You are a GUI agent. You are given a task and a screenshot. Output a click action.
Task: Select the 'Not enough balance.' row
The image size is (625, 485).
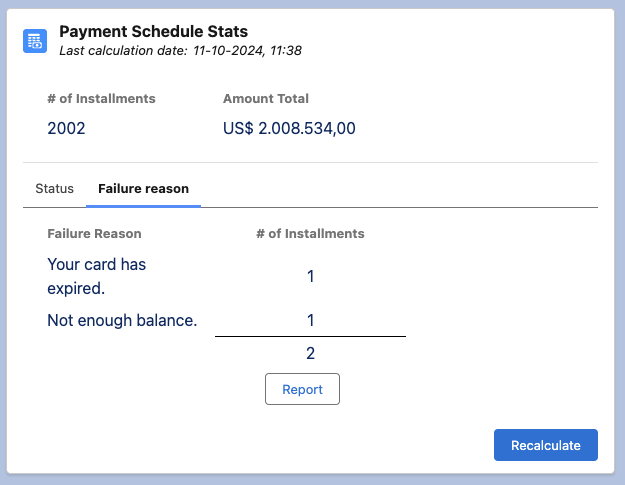click(x=122, y=320)
